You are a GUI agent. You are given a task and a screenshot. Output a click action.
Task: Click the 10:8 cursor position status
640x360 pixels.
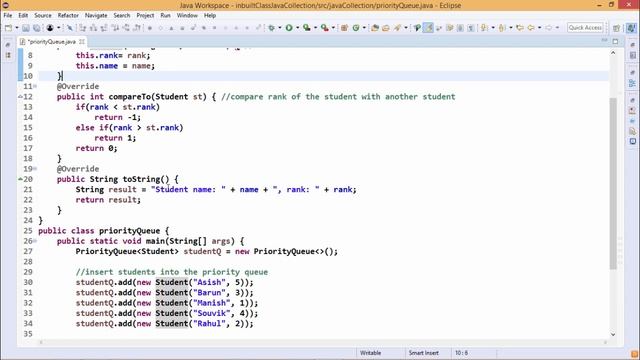tap(462, 353)
